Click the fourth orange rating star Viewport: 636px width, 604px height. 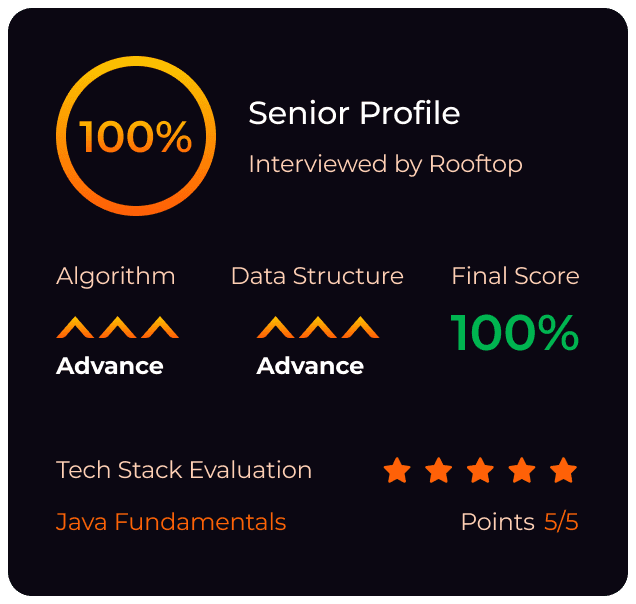click(x=522, y=470)
